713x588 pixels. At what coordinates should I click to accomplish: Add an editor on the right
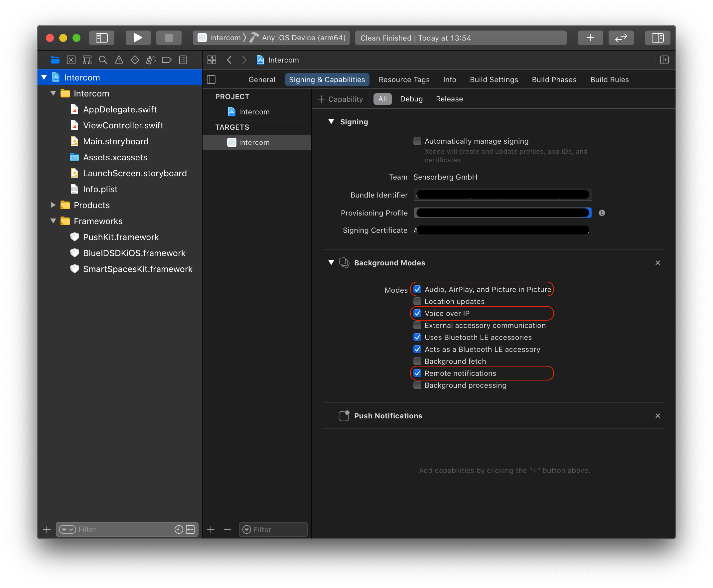(664, 60)
